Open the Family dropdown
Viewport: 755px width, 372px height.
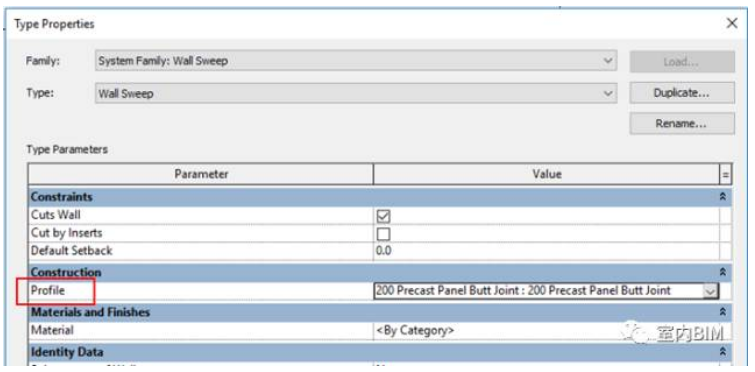pos(356,61)
